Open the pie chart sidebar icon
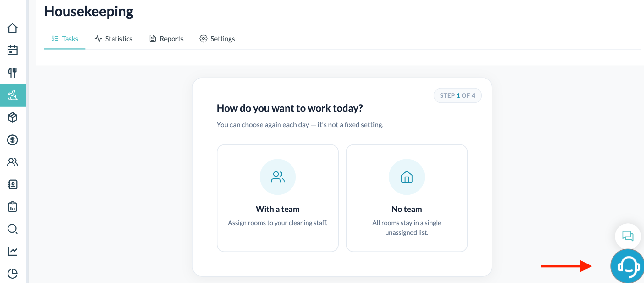 click(x=13, y=273)
